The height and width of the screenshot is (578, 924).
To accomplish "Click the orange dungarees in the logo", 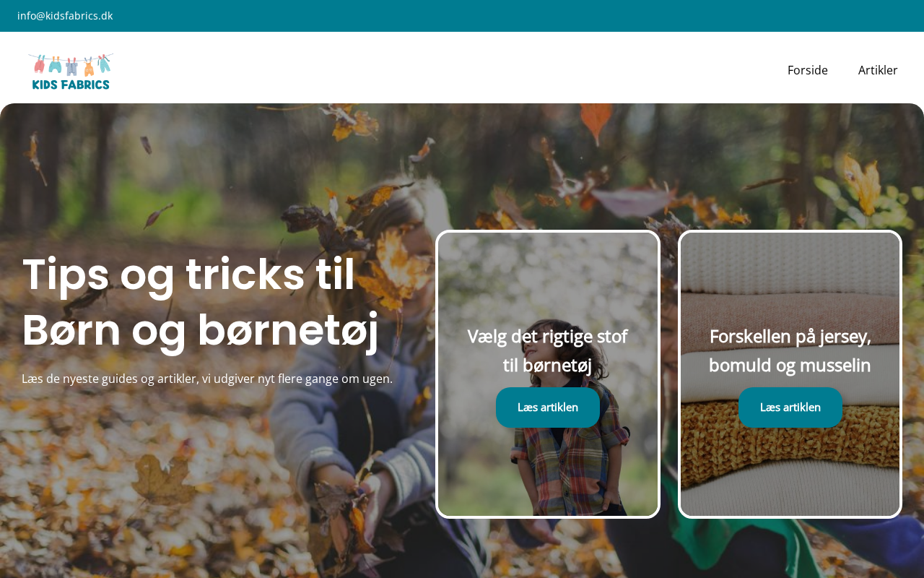I will (x=89, y=68).
